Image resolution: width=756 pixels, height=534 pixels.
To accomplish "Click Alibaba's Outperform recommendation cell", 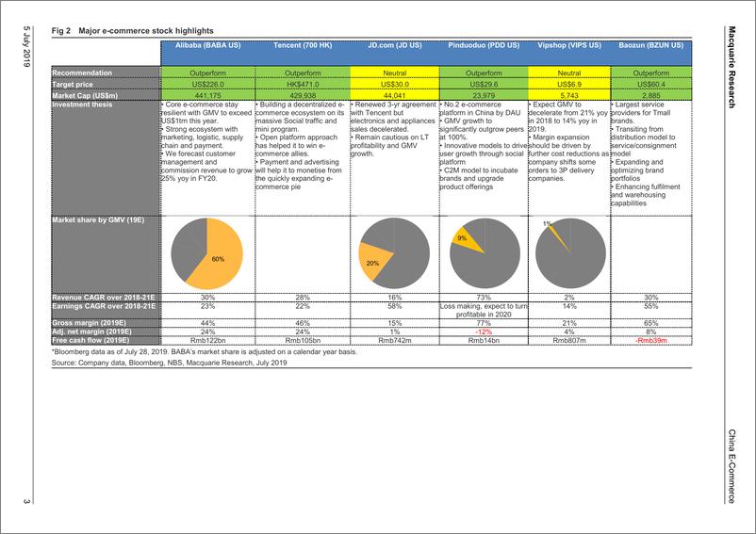I will (207, 73).
